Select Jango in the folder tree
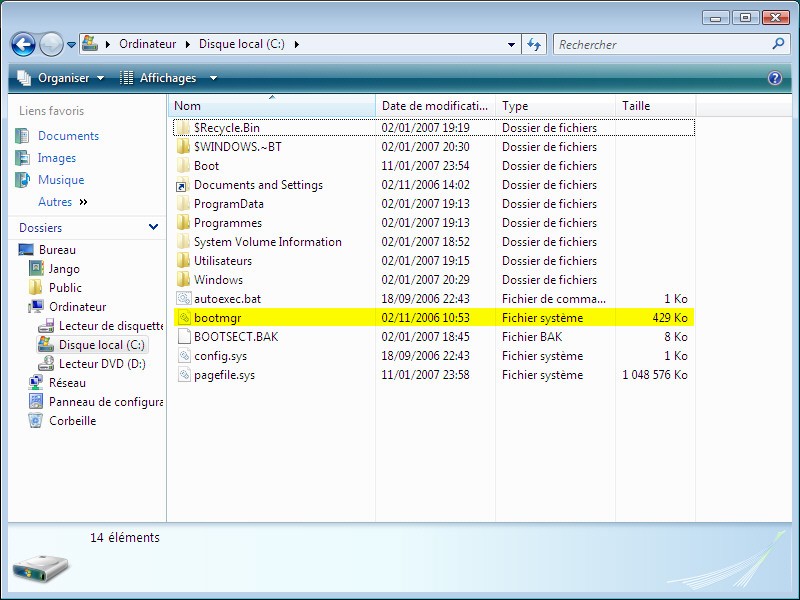Viewport: 800px width, 600px height. click(x=64, y=269)
